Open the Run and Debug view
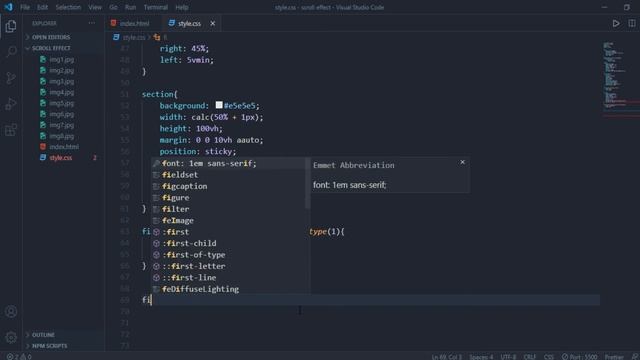This screenshot has height=360, width=640. pos(11,104)
